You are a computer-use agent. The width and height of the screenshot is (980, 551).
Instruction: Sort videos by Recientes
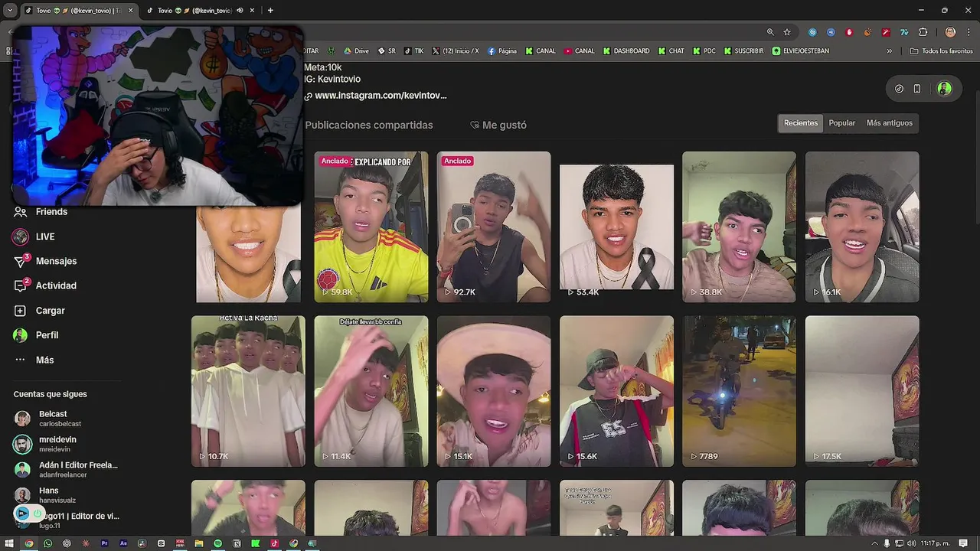[801, 123]
